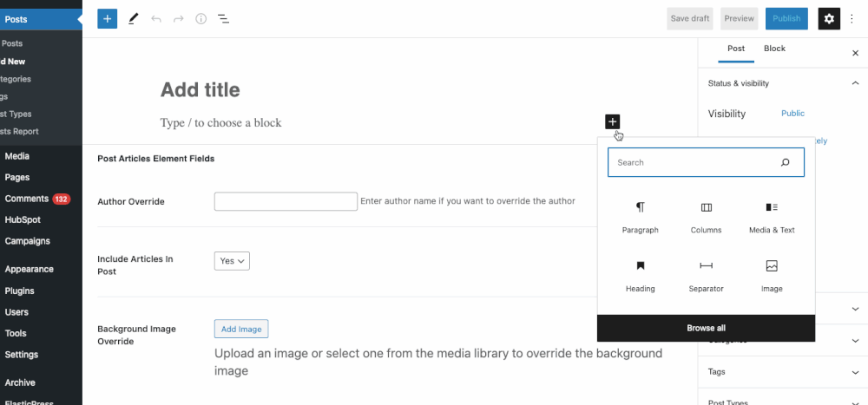Screen dimensions: 868x405
Task: Toggle the Settings gear panel
Action: pyautogui.click(x=829, y=19)
